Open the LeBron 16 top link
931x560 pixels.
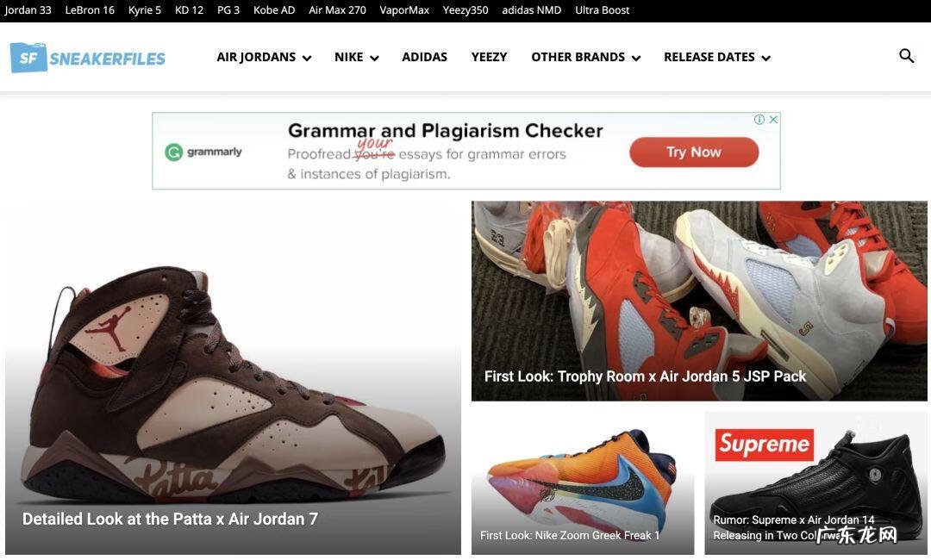[90, 10]
